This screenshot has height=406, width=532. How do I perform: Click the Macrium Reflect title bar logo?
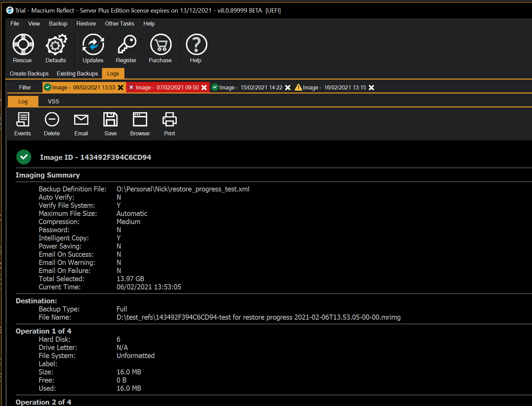(x=10, y=10)
